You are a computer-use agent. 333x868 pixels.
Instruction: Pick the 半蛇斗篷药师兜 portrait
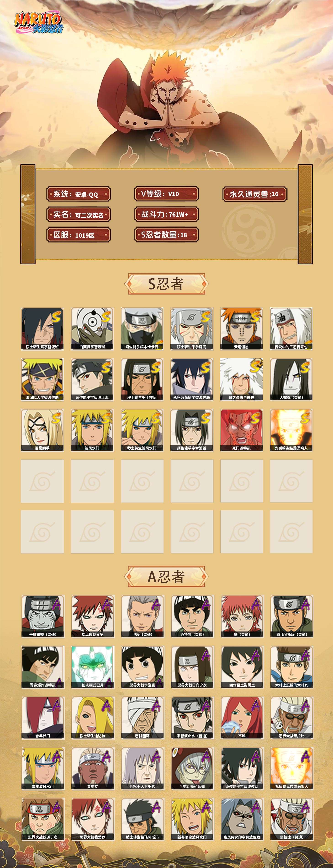[192, 768]
